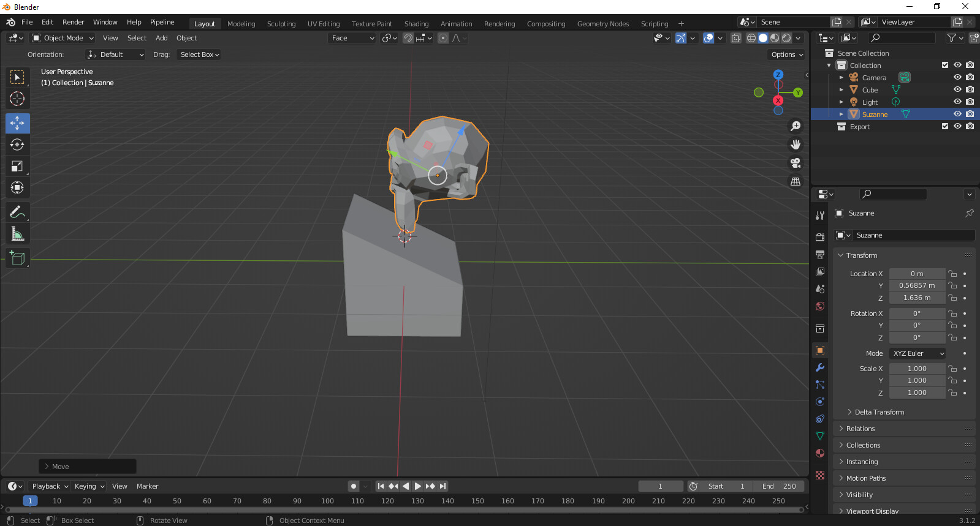
Task: Open the timeline Marker menu
Action: click(147, 486)
